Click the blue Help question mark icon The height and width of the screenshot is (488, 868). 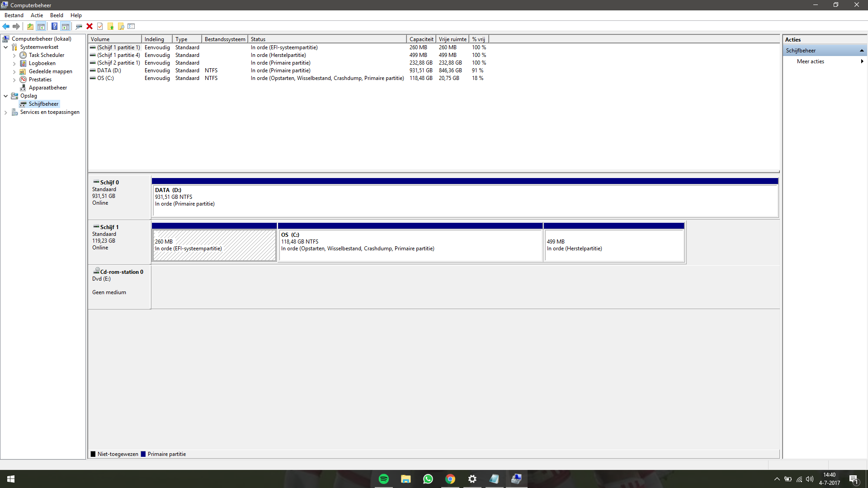point(54,26)
